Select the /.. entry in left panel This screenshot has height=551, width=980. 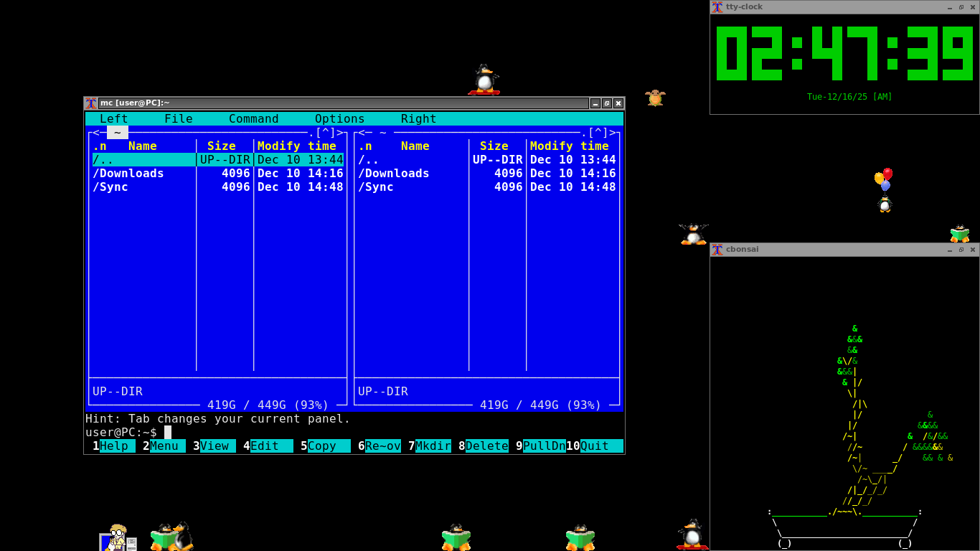point(218,160)
